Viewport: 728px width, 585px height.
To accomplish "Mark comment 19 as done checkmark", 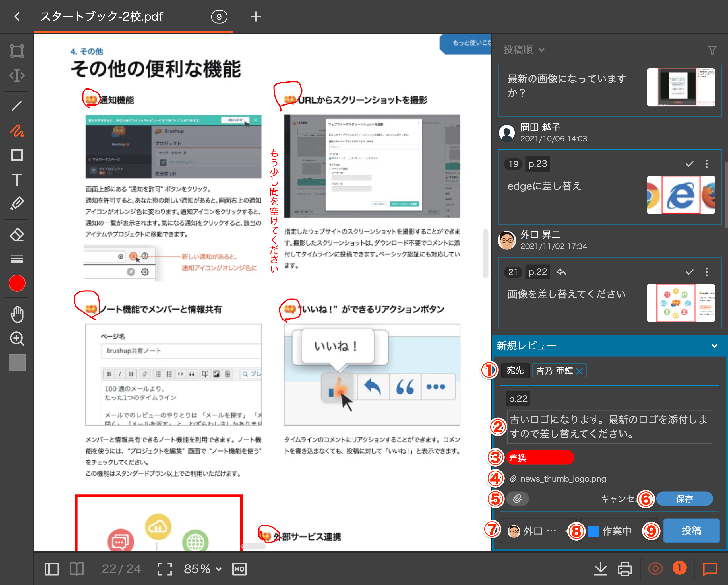I will point(690,164).
